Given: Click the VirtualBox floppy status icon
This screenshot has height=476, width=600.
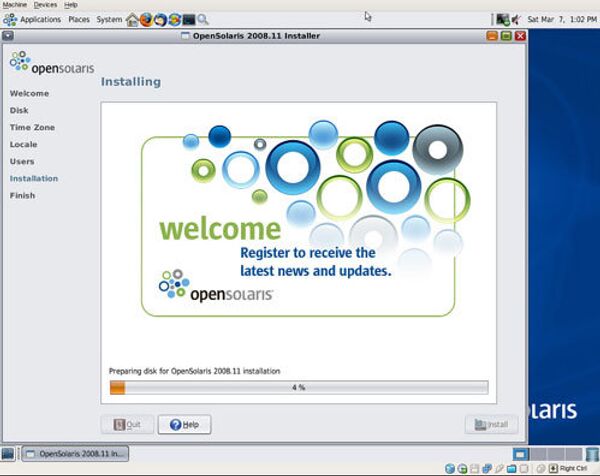Looking at the screenshot, I should [474, 468].
